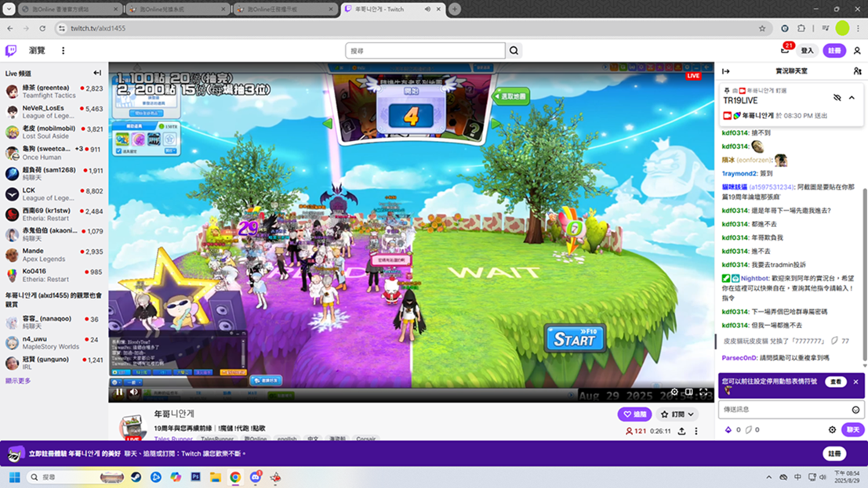The image size is (868, 488).
Task: Click the 追隨 follow button
Action: coord(634,414)
